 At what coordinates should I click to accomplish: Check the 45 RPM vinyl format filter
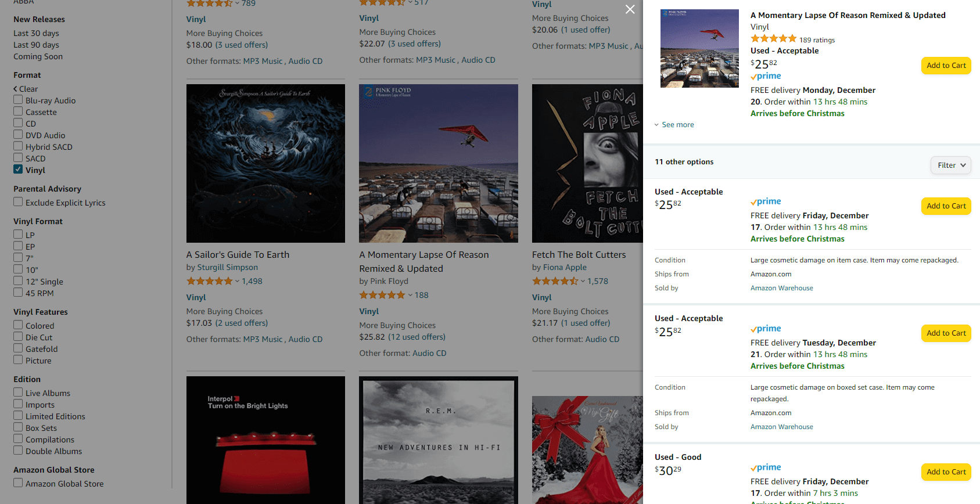pos(18,293)
